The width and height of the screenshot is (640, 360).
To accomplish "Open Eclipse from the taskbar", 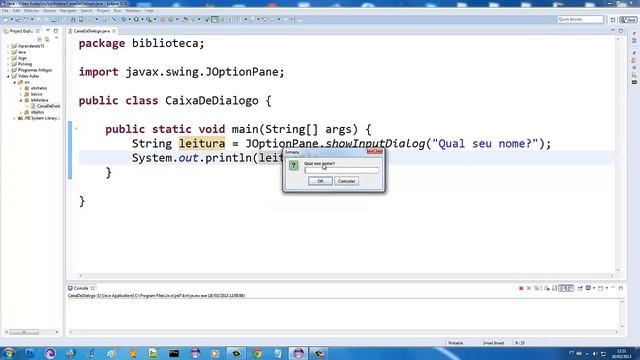I will [298, 353].
